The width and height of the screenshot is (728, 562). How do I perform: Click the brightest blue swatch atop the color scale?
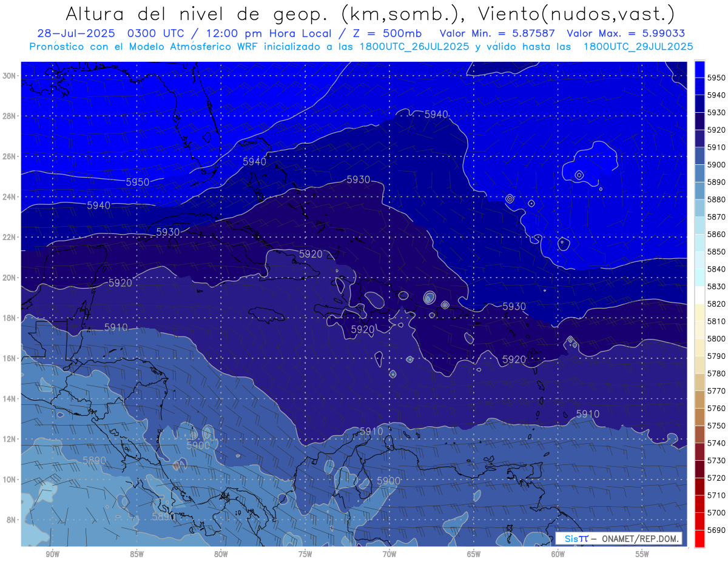[699, 69]
